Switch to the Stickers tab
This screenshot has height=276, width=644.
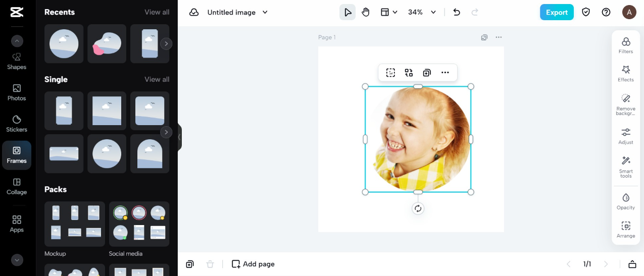tap(17, 123)
